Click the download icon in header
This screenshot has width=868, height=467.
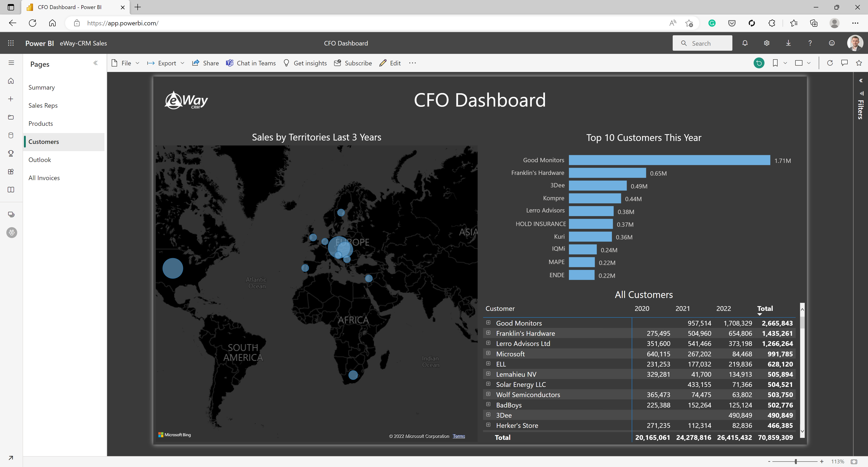click(x=788, y=43)
